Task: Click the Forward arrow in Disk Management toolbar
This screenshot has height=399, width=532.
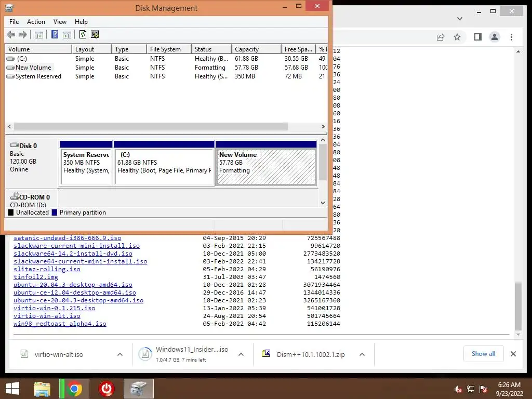Action: [23, 34]
